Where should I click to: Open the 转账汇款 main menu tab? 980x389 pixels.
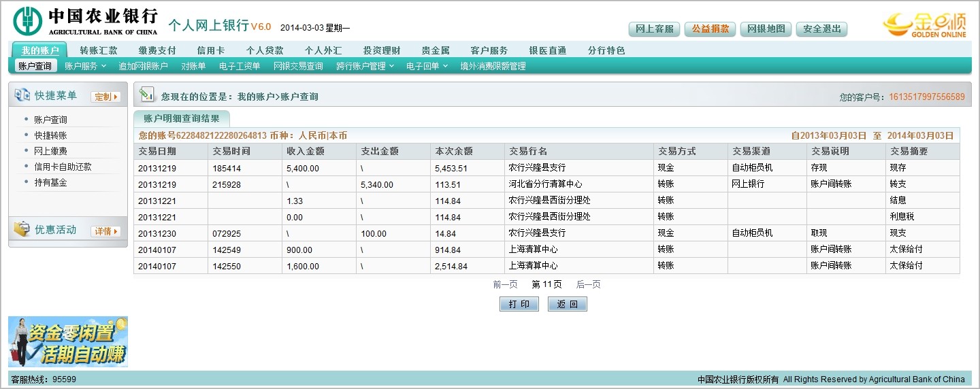point(99,50)
